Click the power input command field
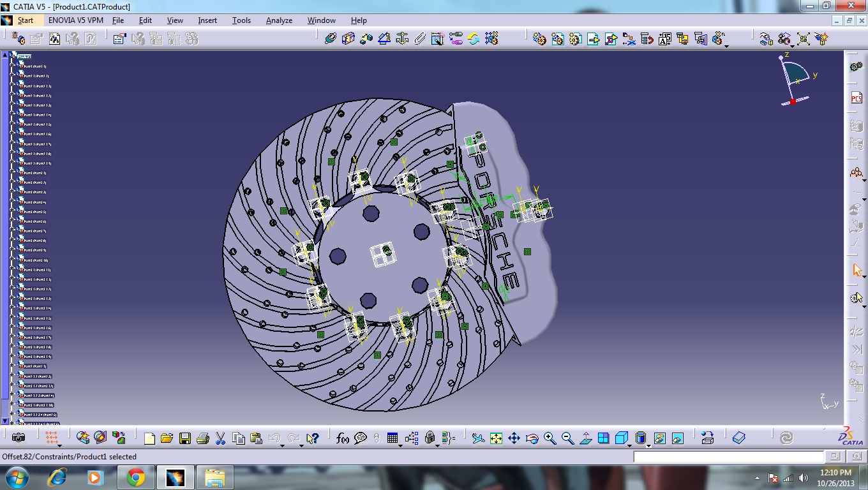 click(x=728, y=457)
